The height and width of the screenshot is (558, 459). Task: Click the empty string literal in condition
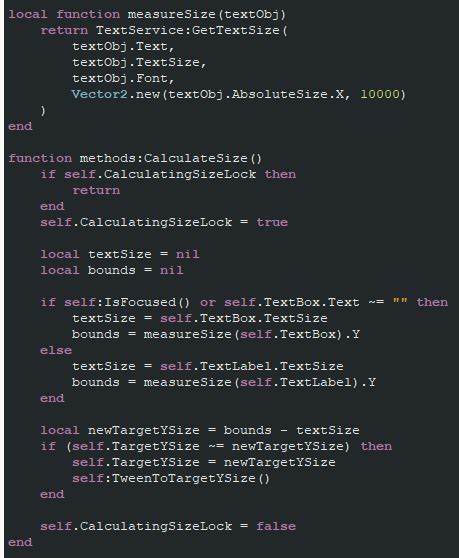[x=400, y=301]
